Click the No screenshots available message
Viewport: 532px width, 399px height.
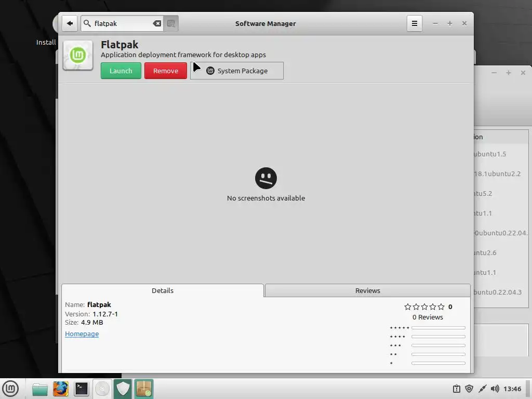pyautogui.click(x=266, y=198)
